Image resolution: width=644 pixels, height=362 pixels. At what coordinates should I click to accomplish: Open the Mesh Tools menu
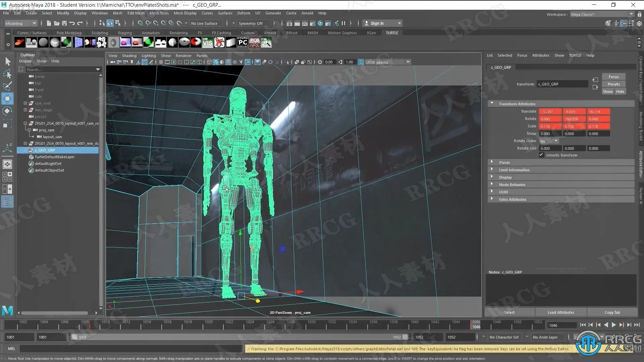159,13
